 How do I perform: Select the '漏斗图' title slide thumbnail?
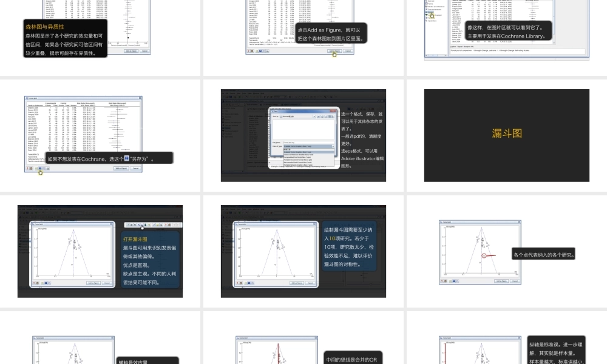(506, 135)
